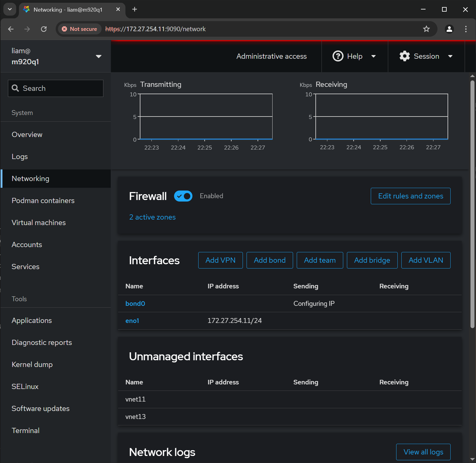The image size is (476, 463).
Task: Open Diagnostic reports
Action: click(x=56, y=343)
